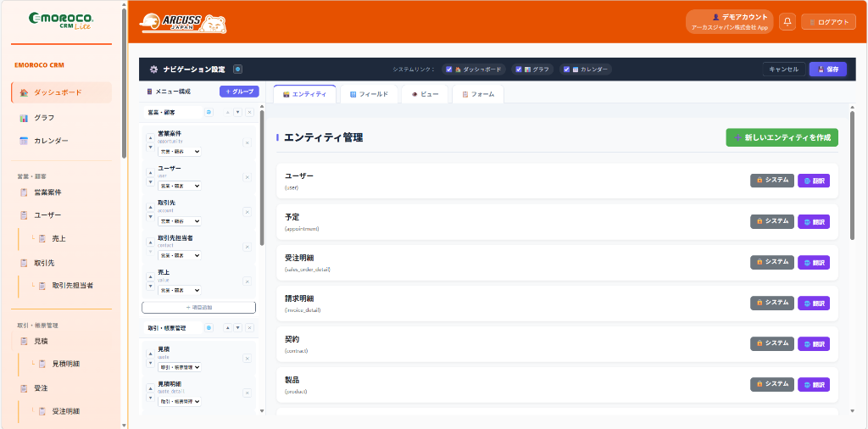The width and height of the screenshot is (868, 429).
Task: Open the ダッシュボード sidebar item
Action: point(61,92)
